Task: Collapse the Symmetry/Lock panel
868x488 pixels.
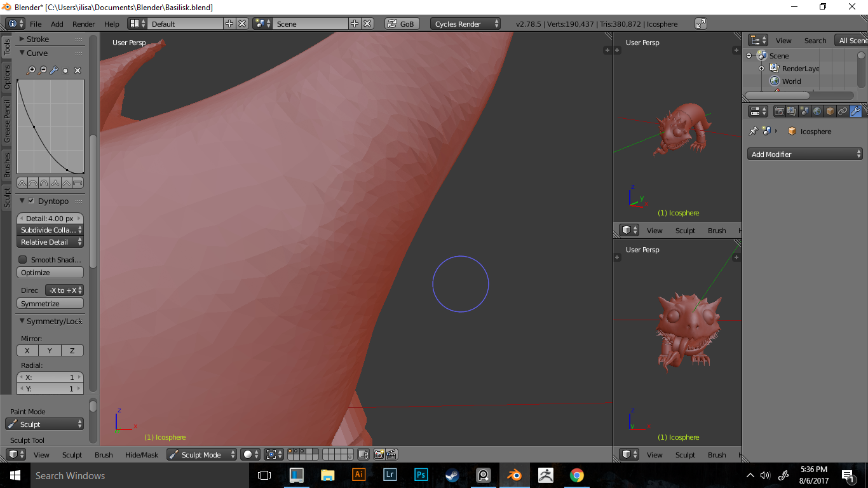Action: pos(22,321)
